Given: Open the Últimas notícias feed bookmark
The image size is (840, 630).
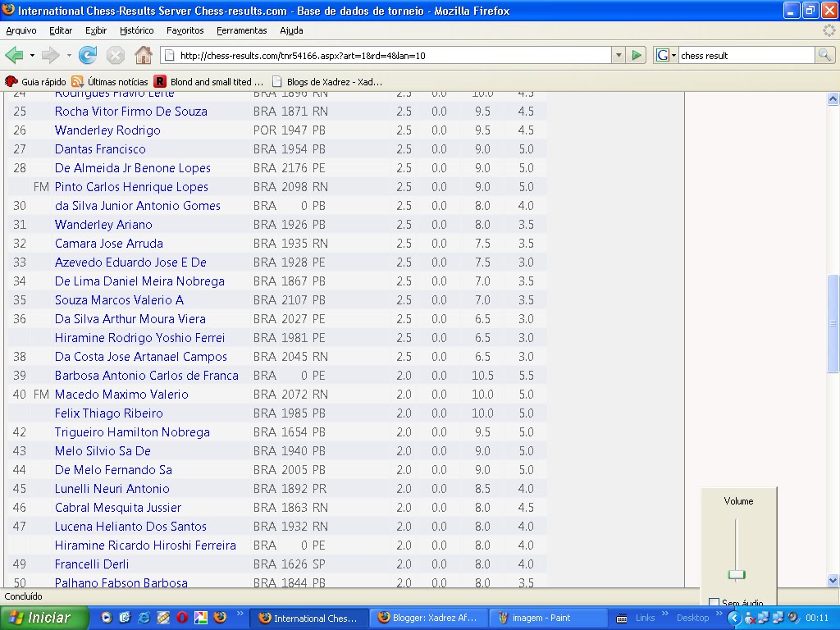Looking at the screenshot, I should coord(110,82).
